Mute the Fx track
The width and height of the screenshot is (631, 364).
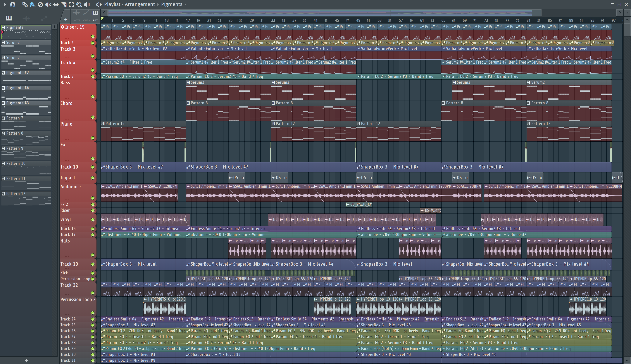tap(93, 159)
